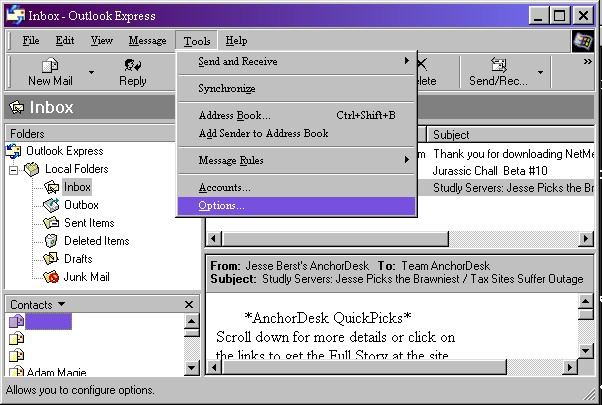The image size is (602, 405).
Task: Expand the Message Rules submenu
Action: (407, 159)
